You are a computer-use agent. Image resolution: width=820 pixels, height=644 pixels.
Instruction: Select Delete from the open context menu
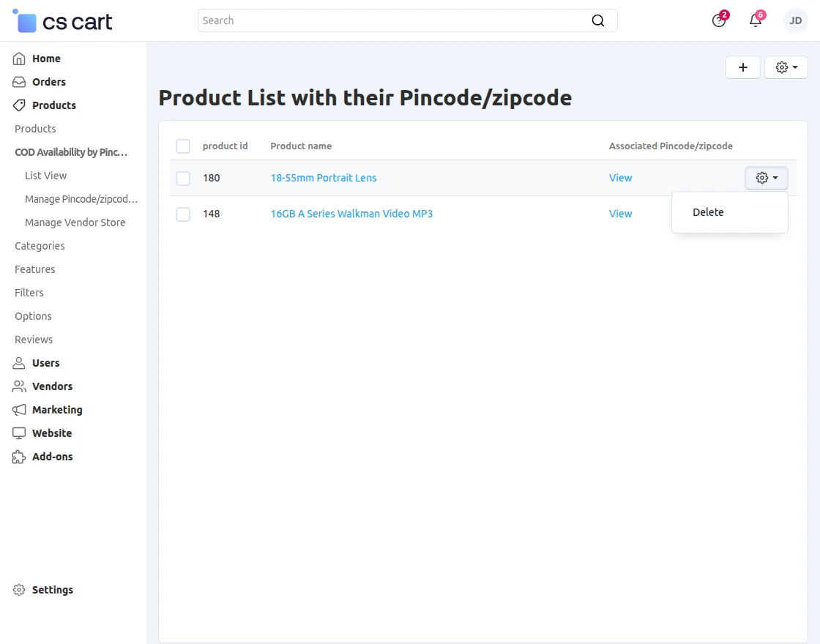click(x=707, y=211)
